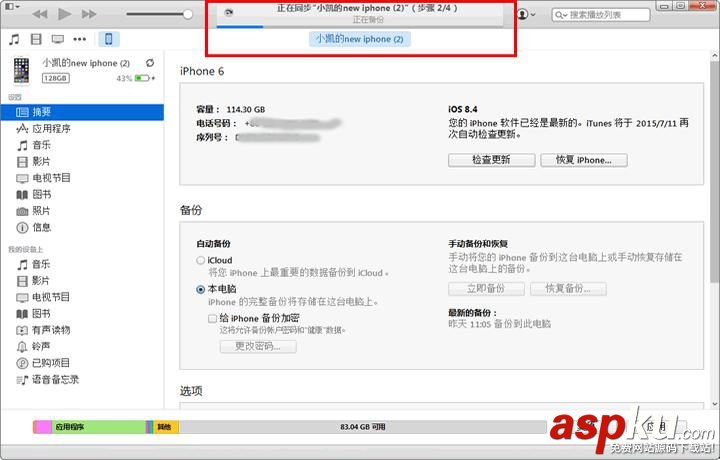Select the 小凯的new iphone (2) tab
Viewport: 720px width, 460px height.
(360, 39)
